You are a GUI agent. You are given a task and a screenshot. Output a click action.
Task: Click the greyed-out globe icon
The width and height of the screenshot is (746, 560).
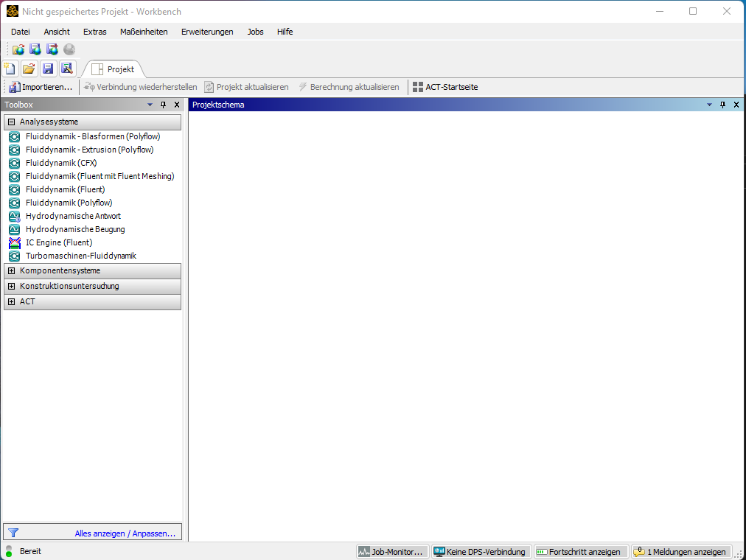[69, 49]
